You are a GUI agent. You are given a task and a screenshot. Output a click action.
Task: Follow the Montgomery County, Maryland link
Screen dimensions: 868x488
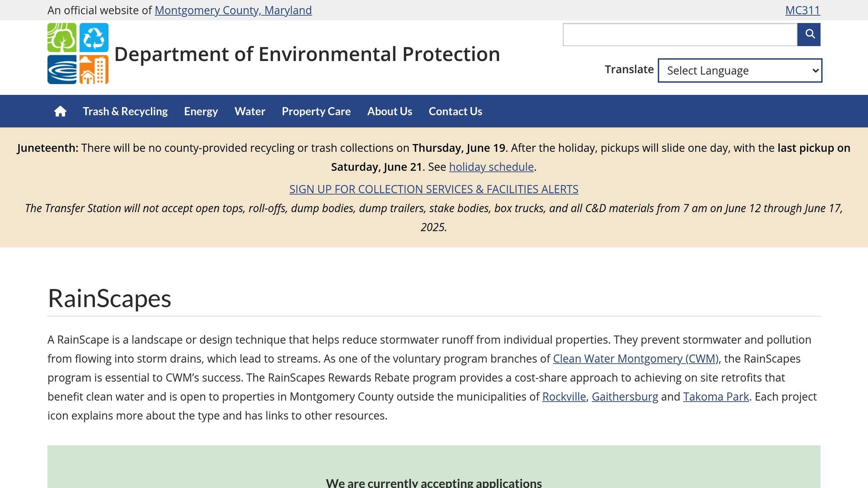[233, 10]
